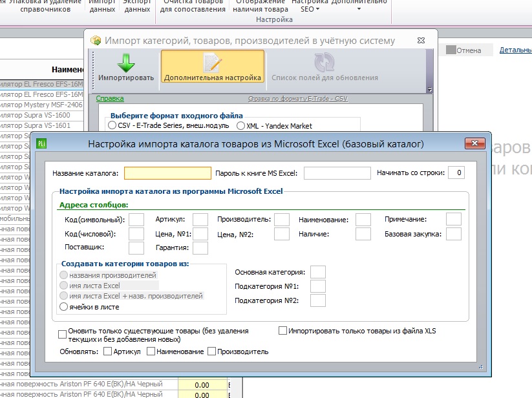
Task: Toggle Обновлять Артикул checkbox
Action: pos(107,351)
